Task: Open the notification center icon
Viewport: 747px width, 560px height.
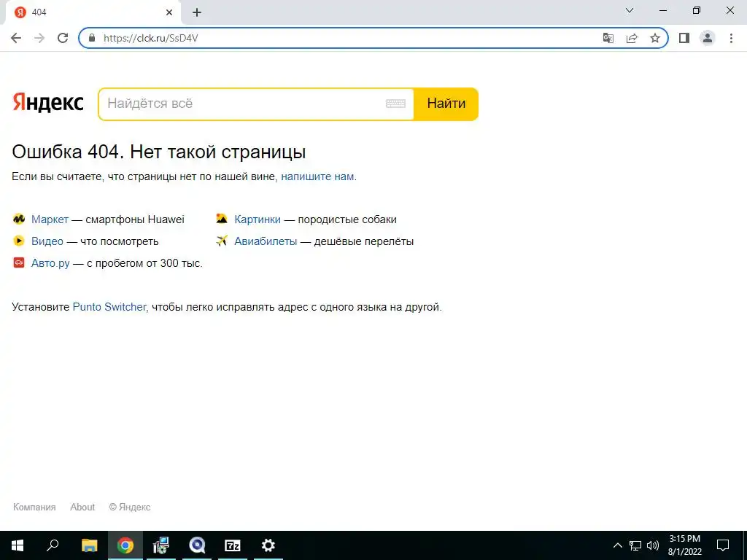Action: (723, 545)
